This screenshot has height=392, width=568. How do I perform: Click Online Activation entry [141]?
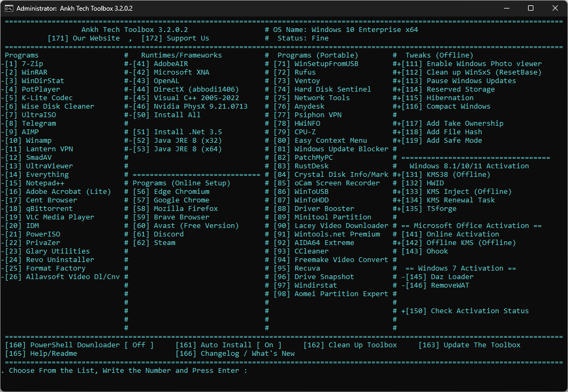(x=450, y=234)
